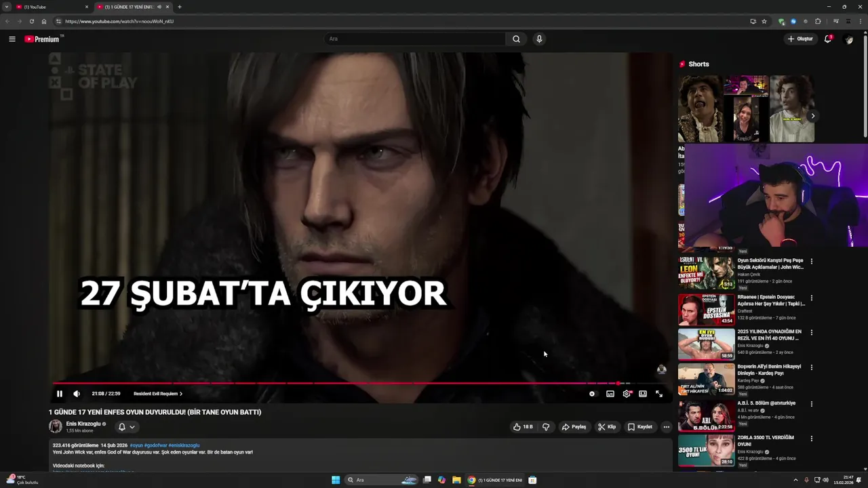Enter fullscreen mode

click(659, 394)
